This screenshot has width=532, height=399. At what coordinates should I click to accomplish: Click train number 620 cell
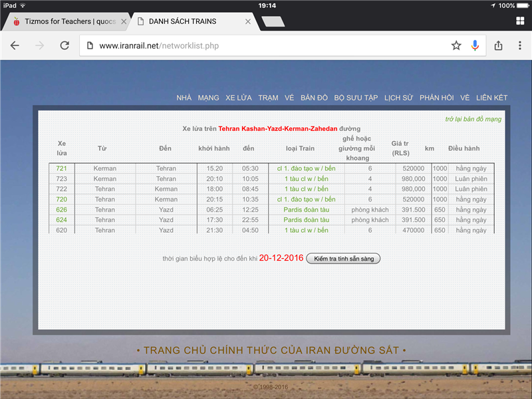61,230
